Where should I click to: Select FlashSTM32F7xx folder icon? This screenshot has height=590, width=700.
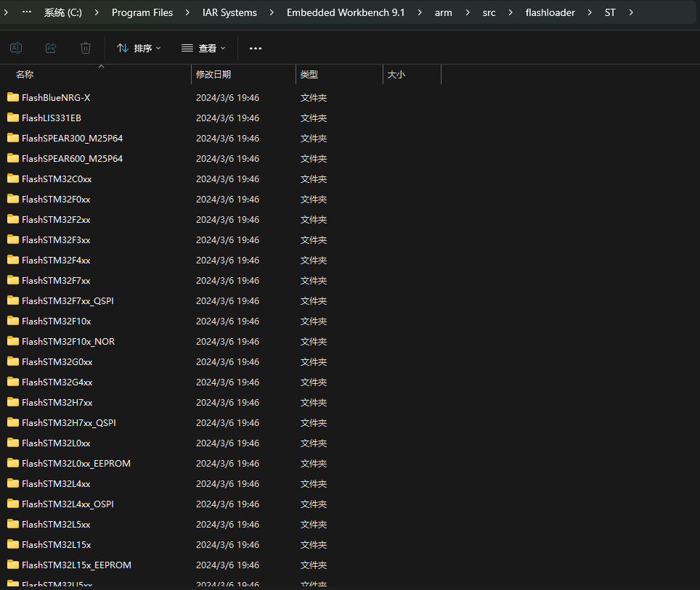(x=13, y=280)
